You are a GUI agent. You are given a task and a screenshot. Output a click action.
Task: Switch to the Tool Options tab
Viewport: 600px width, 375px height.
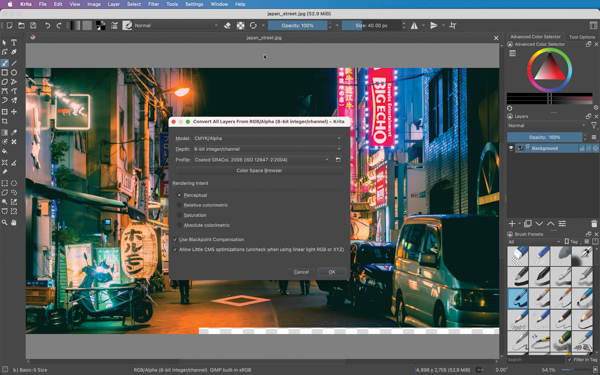(582, 37)
